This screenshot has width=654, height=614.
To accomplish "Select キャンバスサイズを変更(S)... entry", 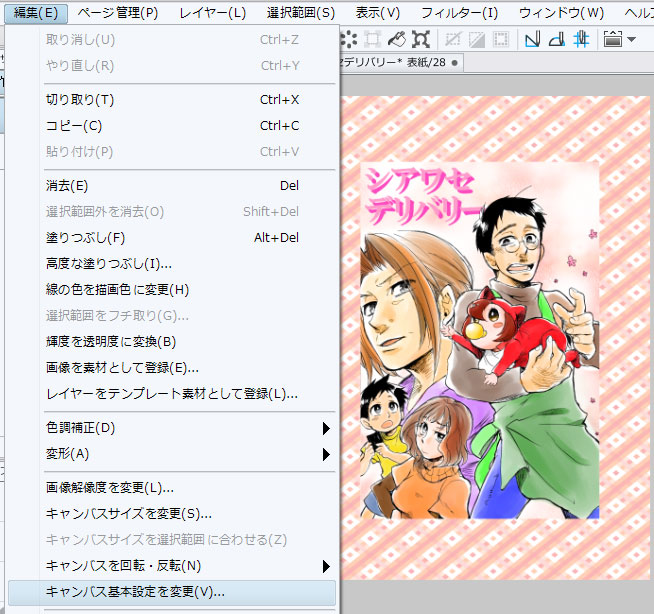I will (x=172, y=513).
